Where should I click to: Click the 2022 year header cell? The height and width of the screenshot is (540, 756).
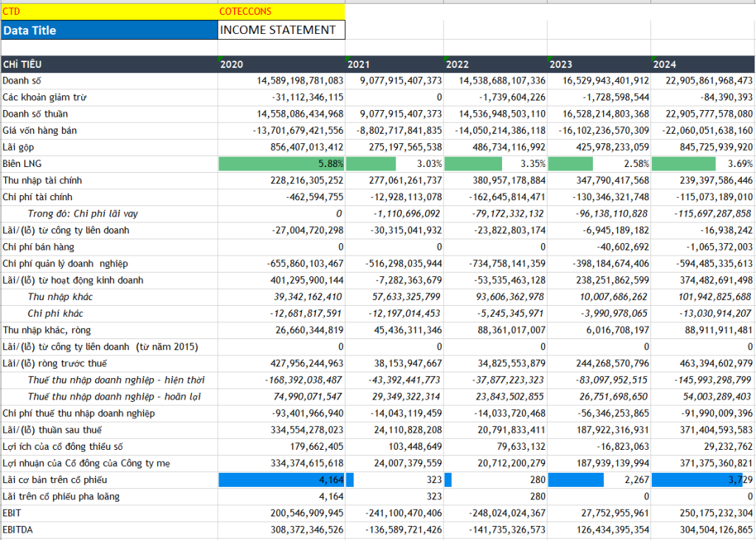click(495, 64)
